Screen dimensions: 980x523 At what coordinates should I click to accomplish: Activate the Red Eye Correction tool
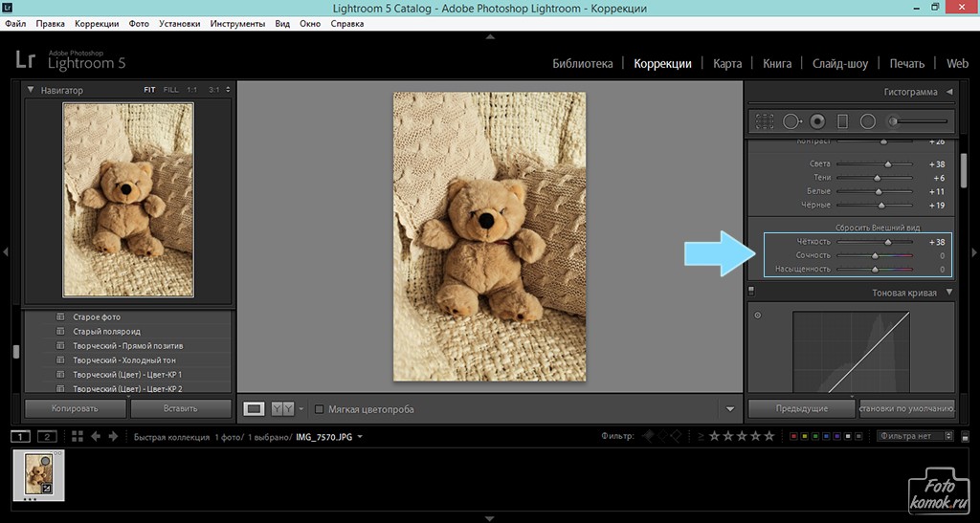click(817, 121)
